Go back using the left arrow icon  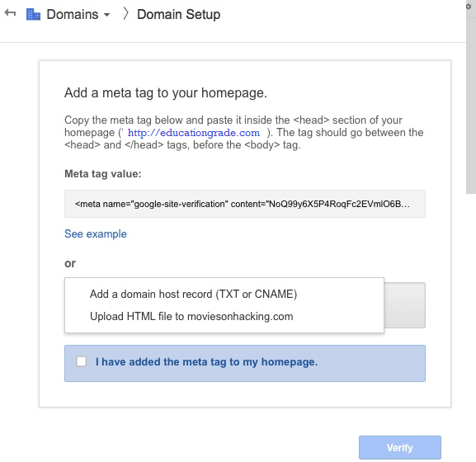pos(10,13)
